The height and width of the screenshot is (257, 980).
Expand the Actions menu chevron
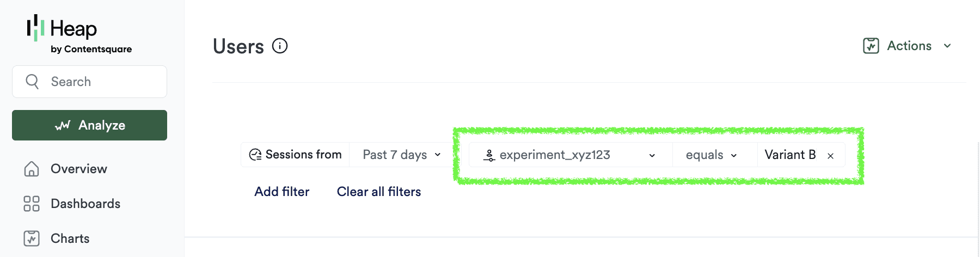click(947, 46)
